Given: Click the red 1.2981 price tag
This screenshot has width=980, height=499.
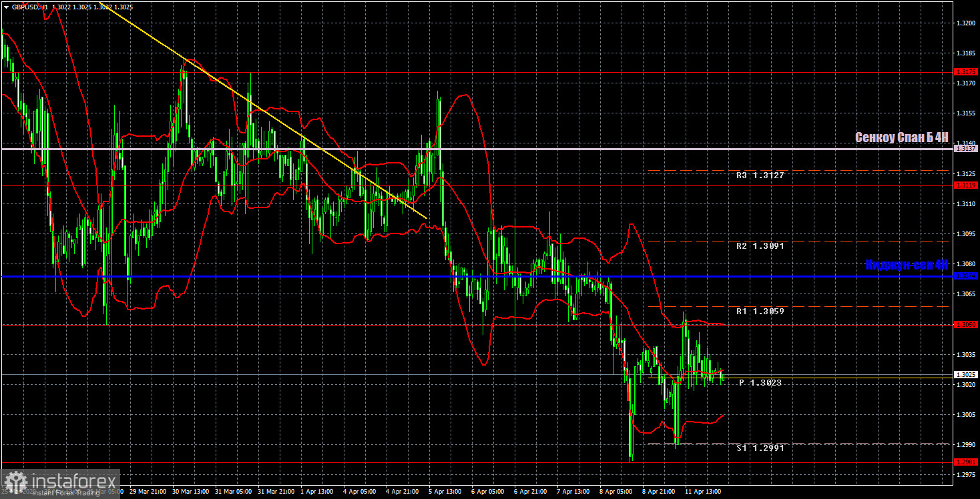Looking at the screenshot, I should coord(966,462).
